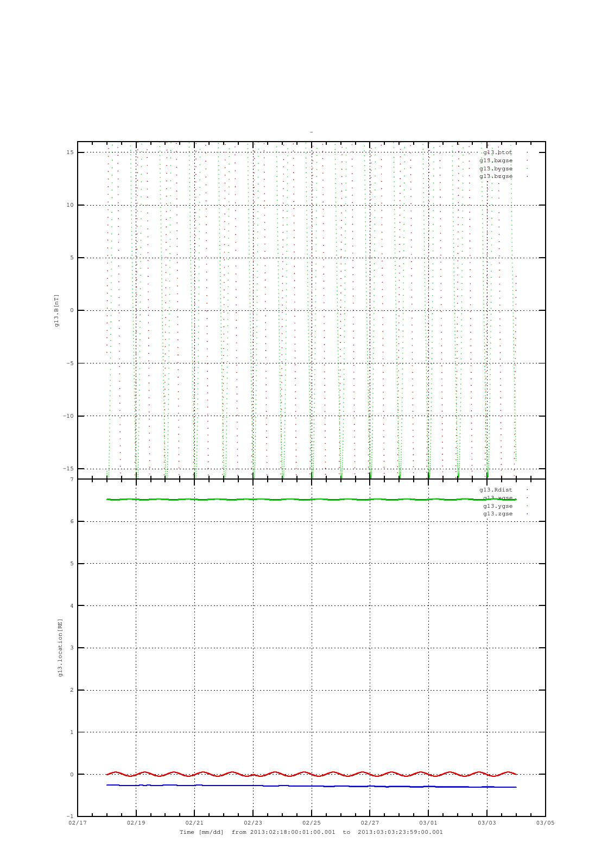
Task: Click the 10 tick on the g13.B axis
Action: (x=70, y=205)
